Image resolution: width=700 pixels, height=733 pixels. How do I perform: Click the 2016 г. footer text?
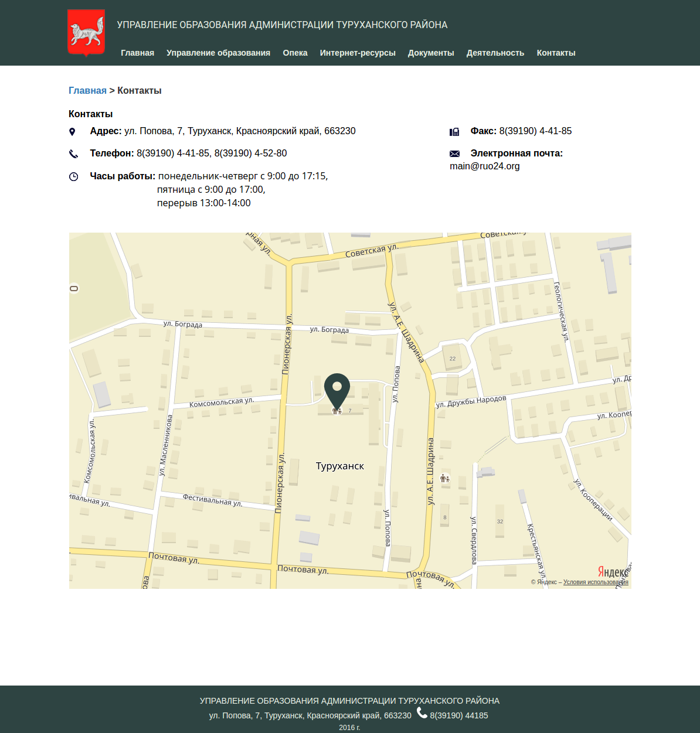coord(349,728)
